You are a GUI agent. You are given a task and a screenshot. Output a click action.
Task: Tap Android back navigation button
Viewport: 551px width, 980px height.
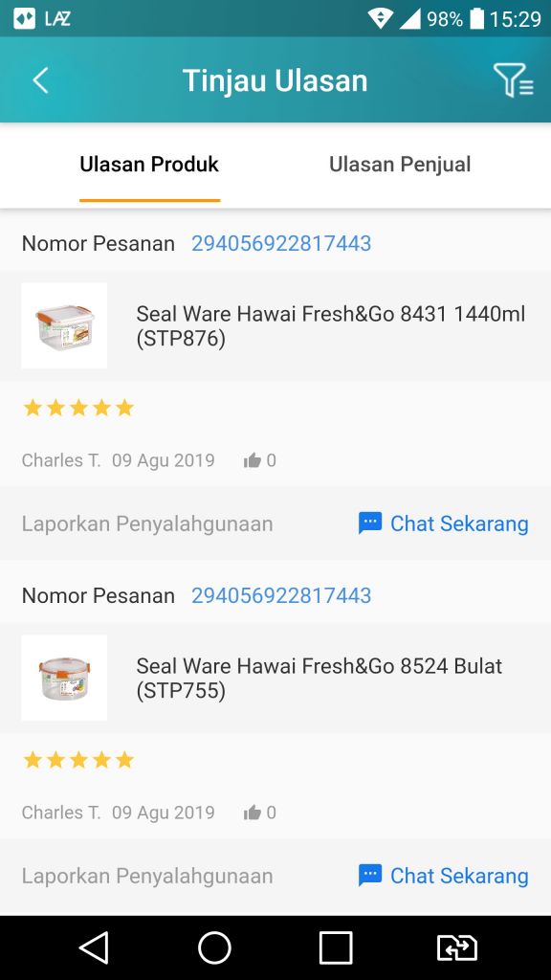coord(95,947)
